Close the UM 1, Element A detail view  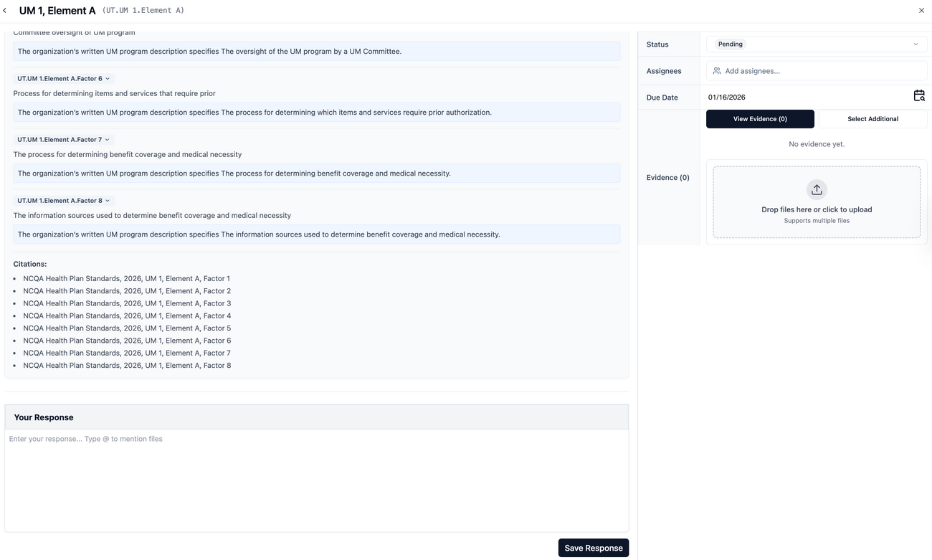click(x=921, y=10)
